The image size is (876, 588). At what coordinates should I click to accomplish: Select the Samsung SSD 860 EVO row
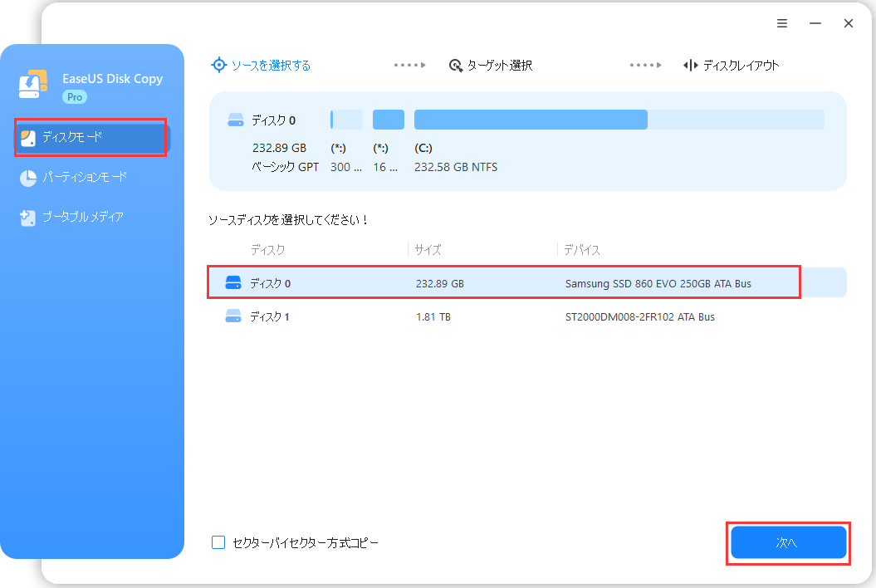[x=526, y=283]
